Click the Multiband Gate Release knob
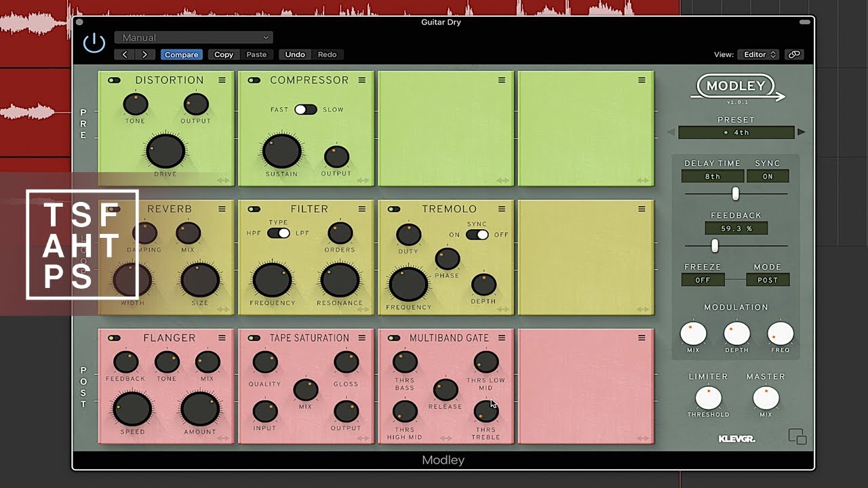 446,390
